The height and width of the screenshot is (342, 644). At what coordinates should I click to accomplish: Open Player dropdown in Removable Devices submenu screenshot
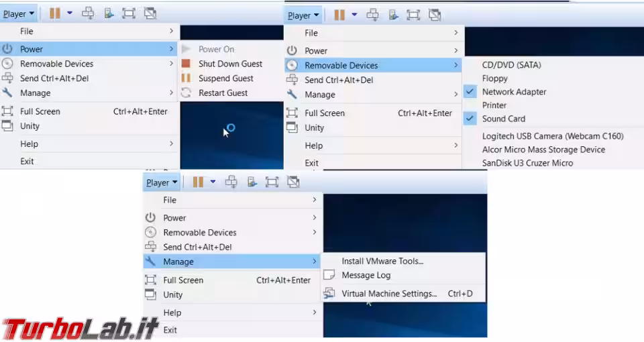tap(303, 15)
